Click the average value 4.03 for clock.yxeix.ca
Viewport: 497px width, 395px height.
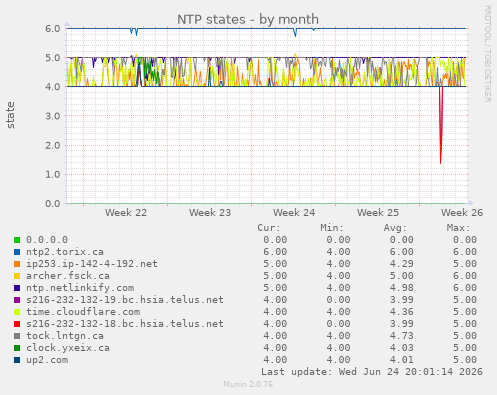coord(402,348)
